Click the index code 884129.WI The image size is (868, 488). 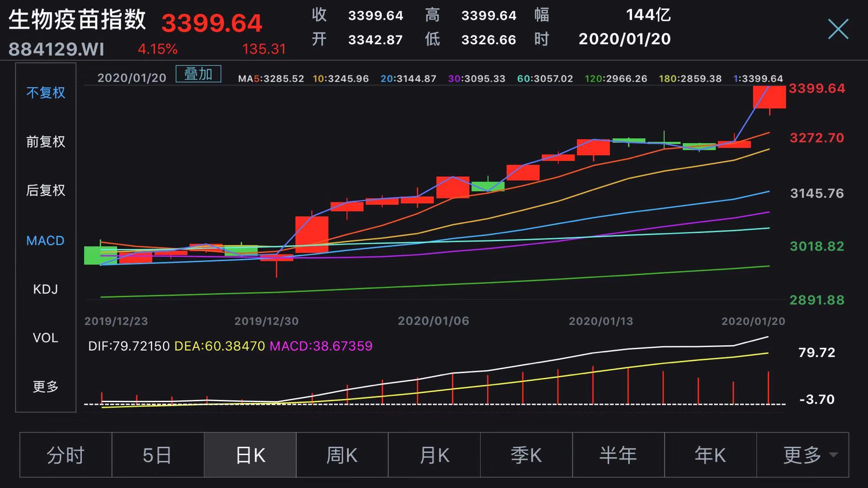pos(56,49)
